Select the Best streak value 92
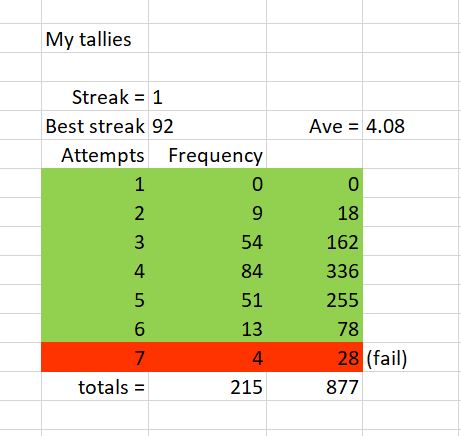The height and width of the screenshot is (436, 461). [207, 126]
